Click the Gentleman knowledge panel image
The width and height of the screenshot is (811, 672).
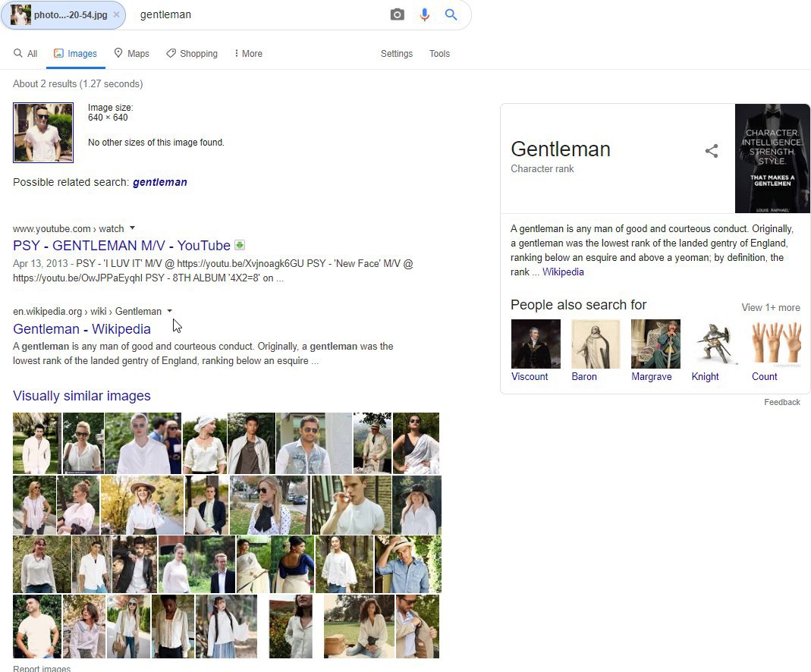[x=772, y=159]
